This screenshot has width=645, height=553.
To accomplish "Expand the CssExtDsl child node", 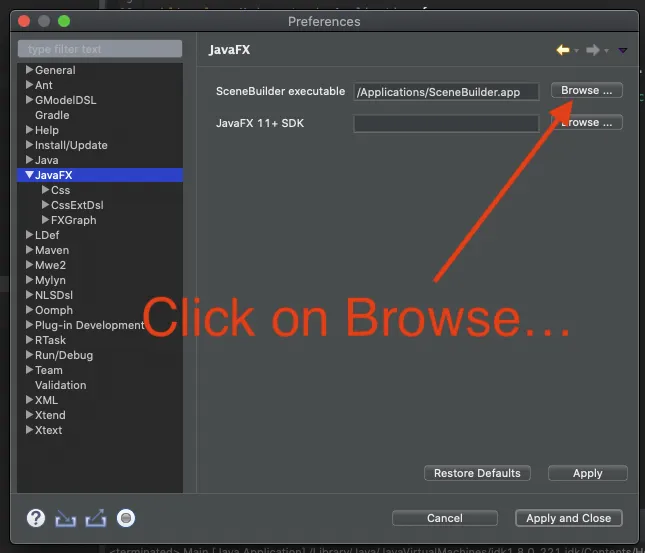I will tap(45, 204).
